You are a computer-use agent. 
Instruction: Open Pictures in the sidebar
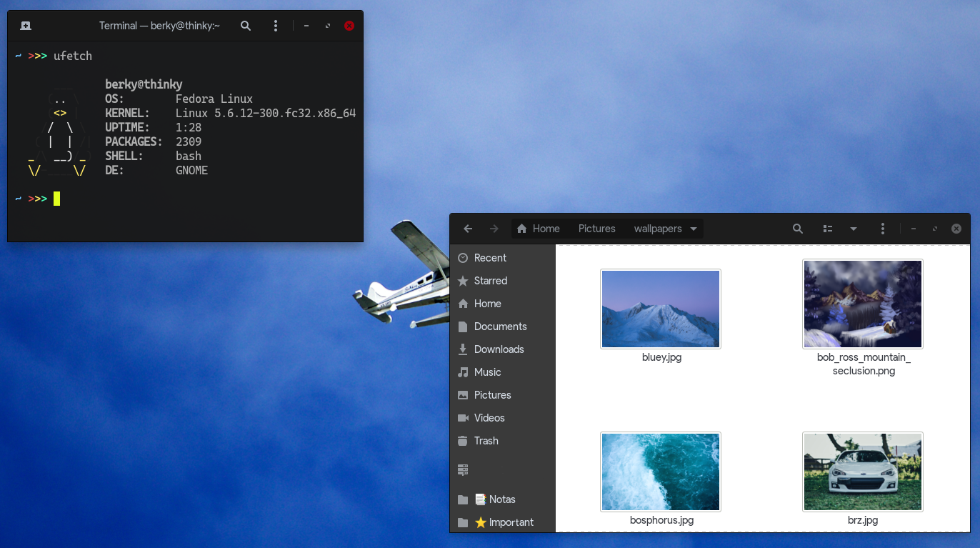click(503, 395)
